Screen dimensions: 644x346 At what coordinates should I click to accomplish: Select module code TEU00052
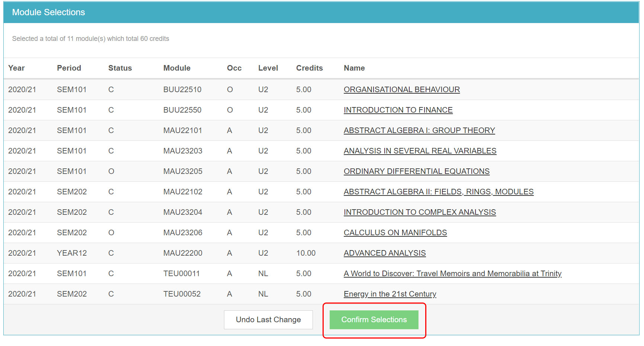click(x=182, y=294)
